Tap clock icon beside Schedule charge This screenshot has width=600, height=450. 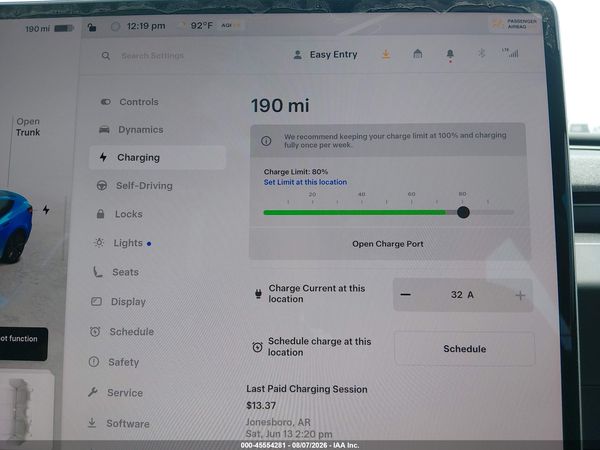[257, 347]
